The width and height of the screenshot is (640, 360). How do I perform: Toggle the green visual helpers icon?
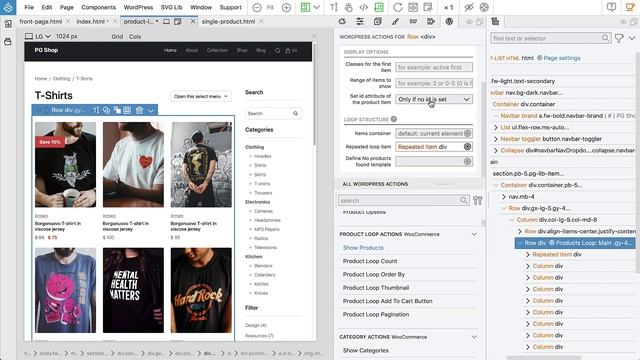(x=379, y=7)
